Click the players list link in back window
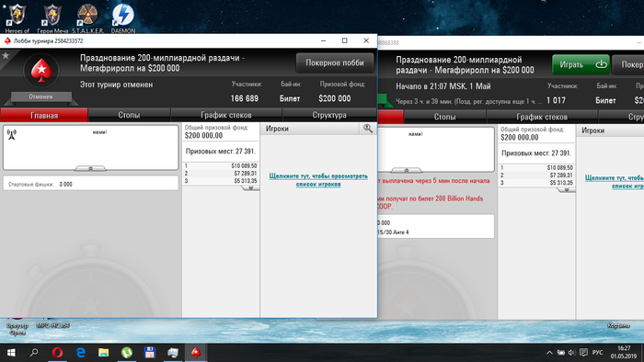The width and height of the screenshot is (644, 362). [x=615, y=182]
